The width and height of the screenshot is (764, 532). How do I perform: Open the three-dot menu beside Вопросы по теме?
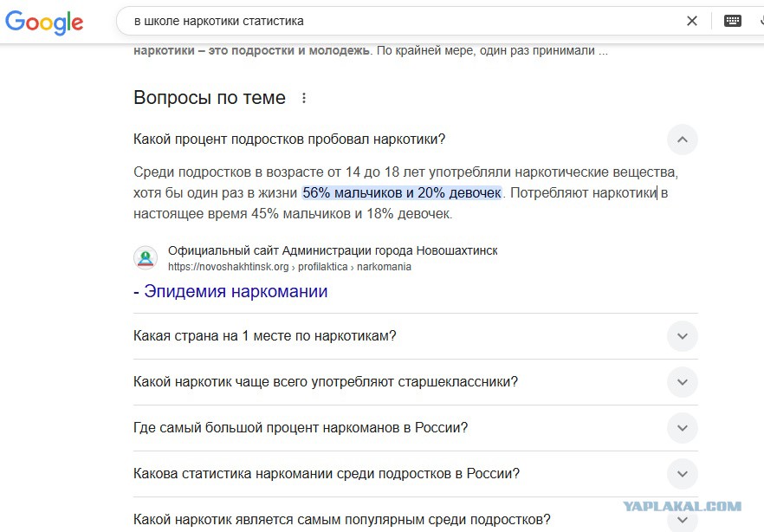(x=303, y=98)
